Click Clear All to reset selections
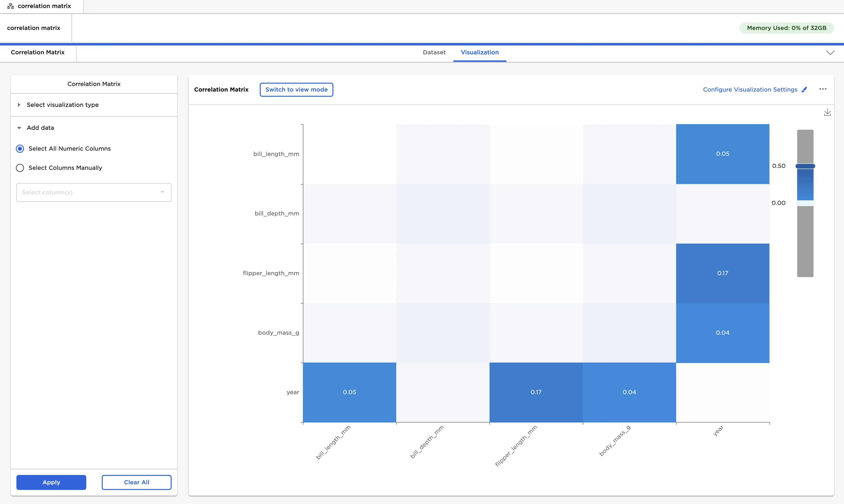The image size is (844, 504). pos(136,482)
